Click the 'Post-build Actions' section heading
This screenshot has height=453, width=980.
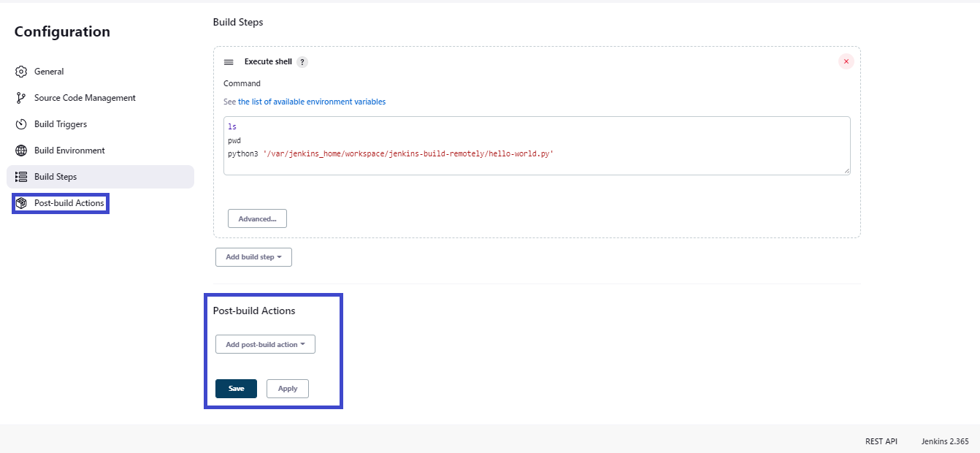[x=254, y=311]
